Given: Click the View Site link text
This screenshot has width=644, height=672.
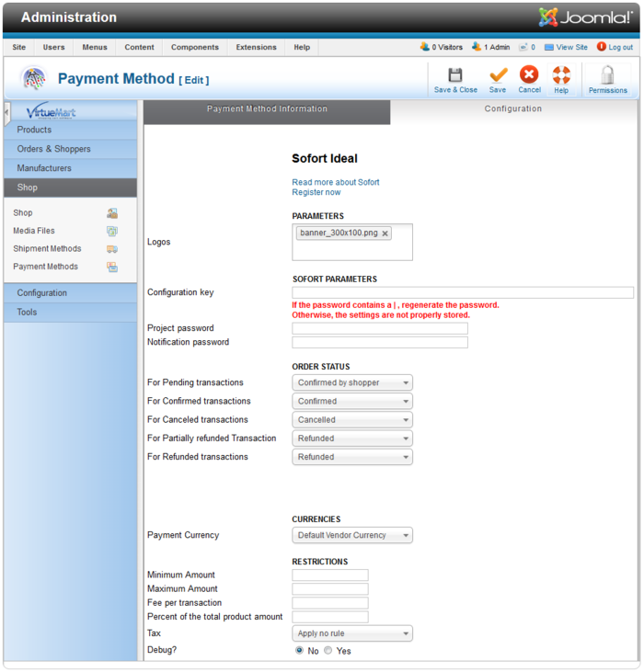Looking at the screenshot, I should pyautogui.click(x=572, y=47).
